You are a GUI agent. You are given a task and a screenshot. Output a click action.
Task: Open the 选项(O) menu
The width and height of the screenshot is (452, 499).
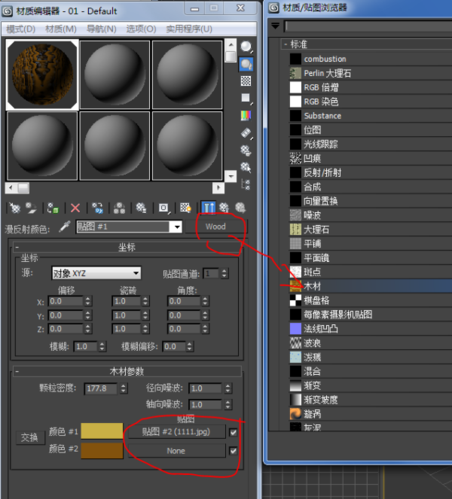tap(141, 29)
